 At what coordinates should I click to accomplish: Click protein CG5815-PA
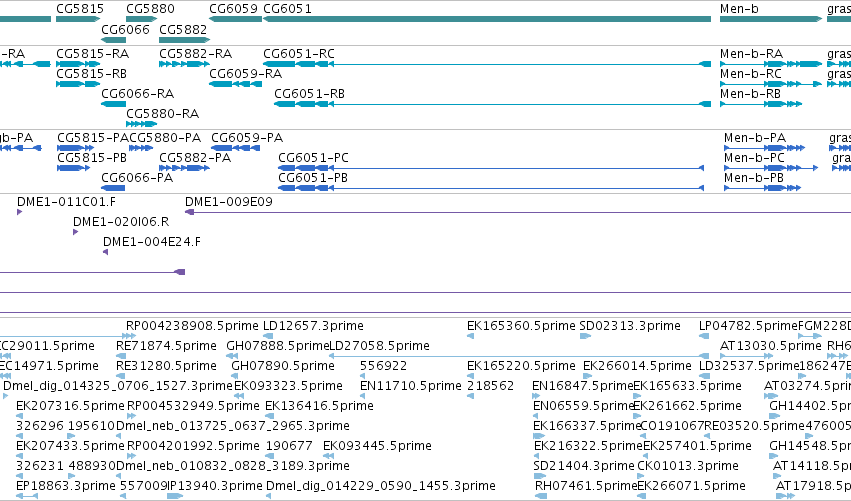click(93, 138)
